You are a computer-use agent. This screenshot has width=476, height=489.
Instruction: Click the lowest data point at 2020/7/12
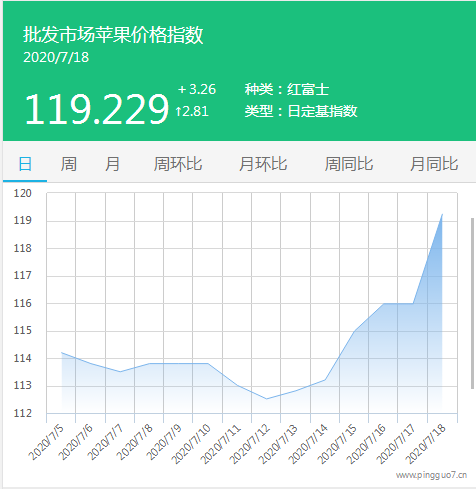point(266,399)
